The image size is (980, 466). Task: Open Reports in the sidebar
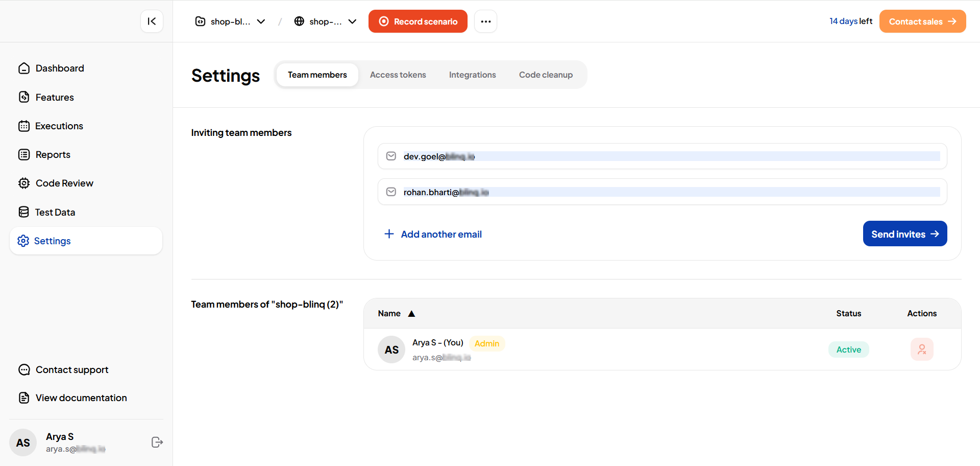click(53, 155)
